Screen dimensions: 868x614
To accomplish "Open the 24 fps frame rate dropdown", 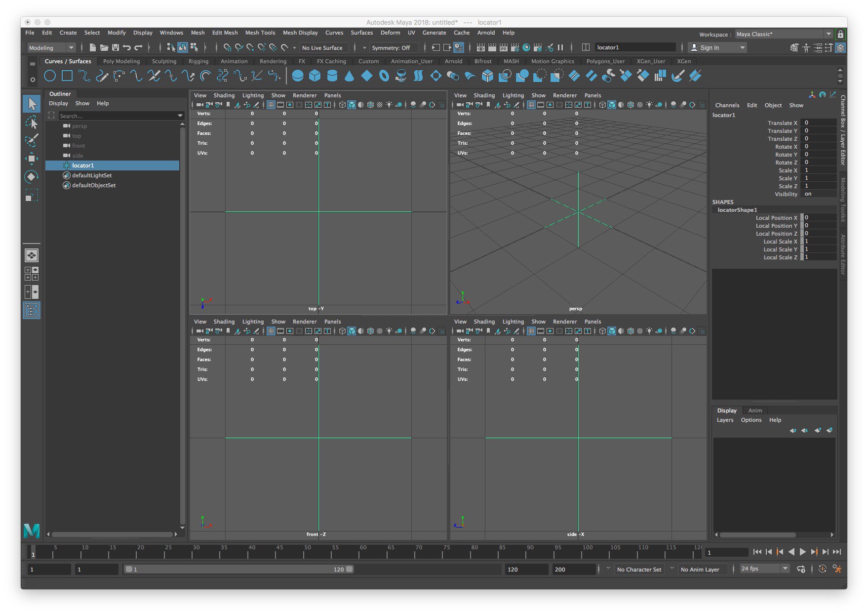I will tap(764, 569).
